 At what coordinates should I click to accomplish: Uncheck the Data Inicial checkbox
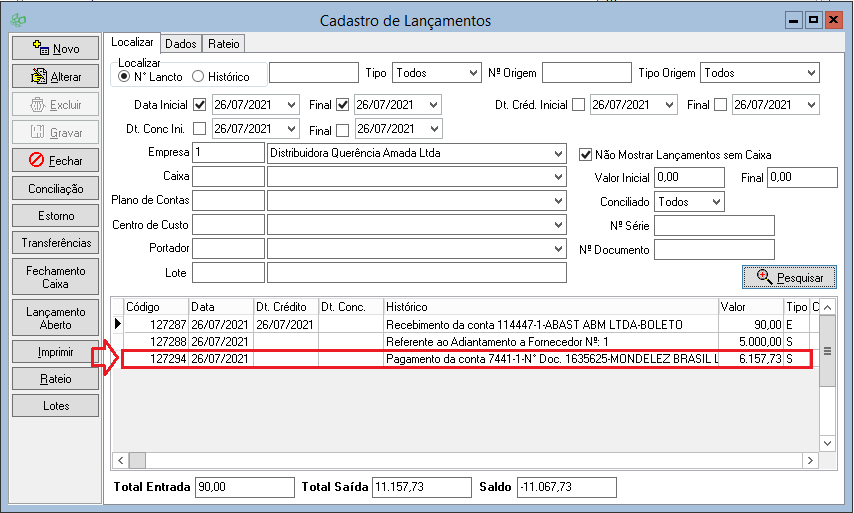199,105
